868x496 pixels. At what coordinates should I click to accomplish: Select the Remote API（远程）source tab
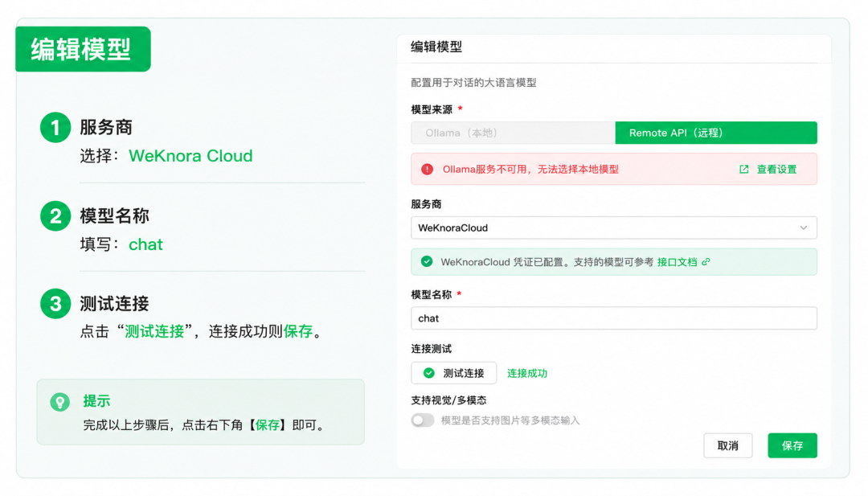pos(716,133)
